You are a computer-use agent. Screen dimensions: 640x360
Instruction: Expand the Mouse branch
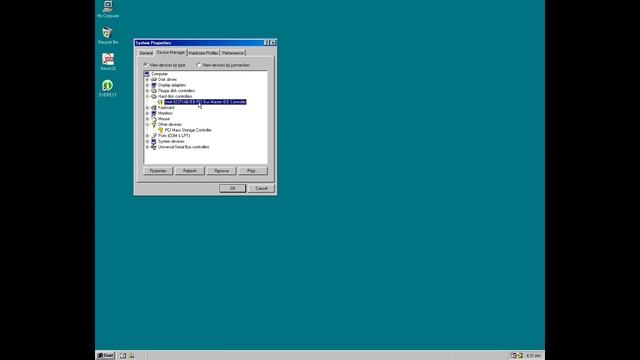pos(147,119)
